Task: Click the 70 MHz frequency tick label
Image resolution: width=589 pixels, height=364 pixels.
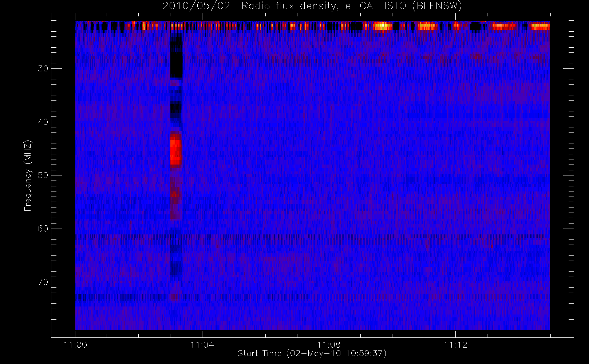Action: pos(43,282)
